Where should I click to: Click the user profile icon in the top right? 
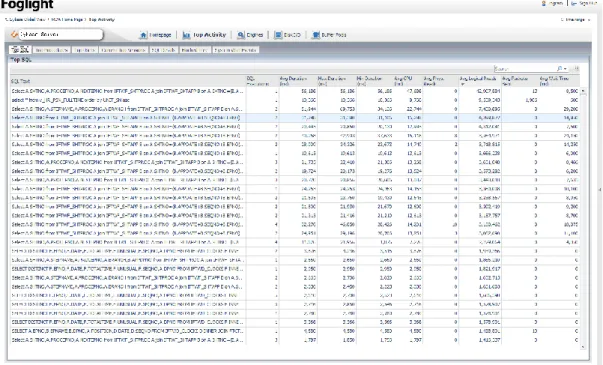[544, 3]
